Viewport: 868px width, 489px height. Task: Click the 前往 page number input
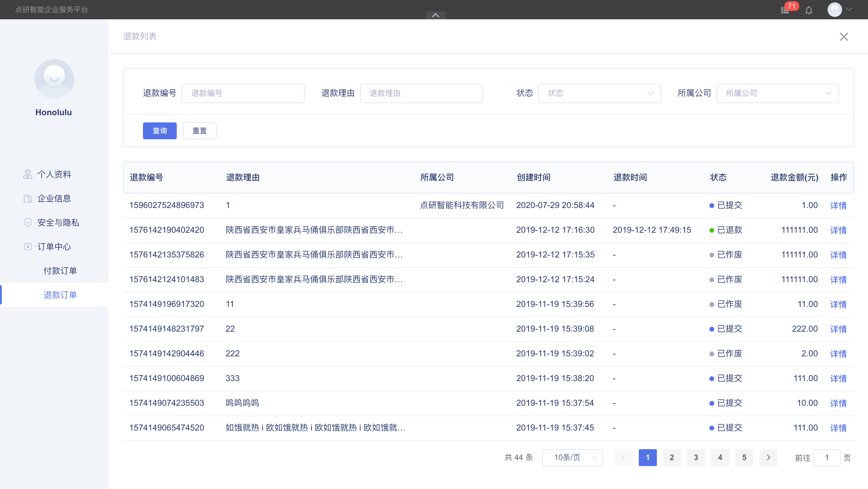point(827,458)
